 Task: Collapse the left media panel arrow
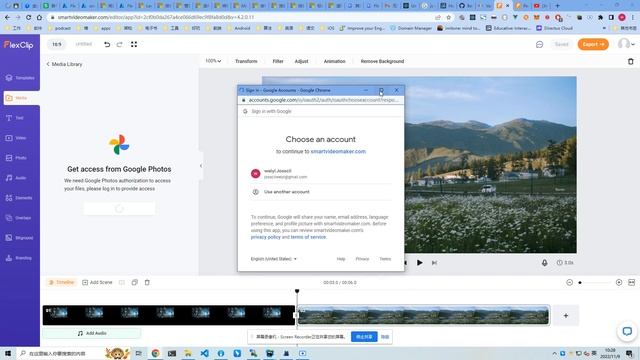point(201,166)
